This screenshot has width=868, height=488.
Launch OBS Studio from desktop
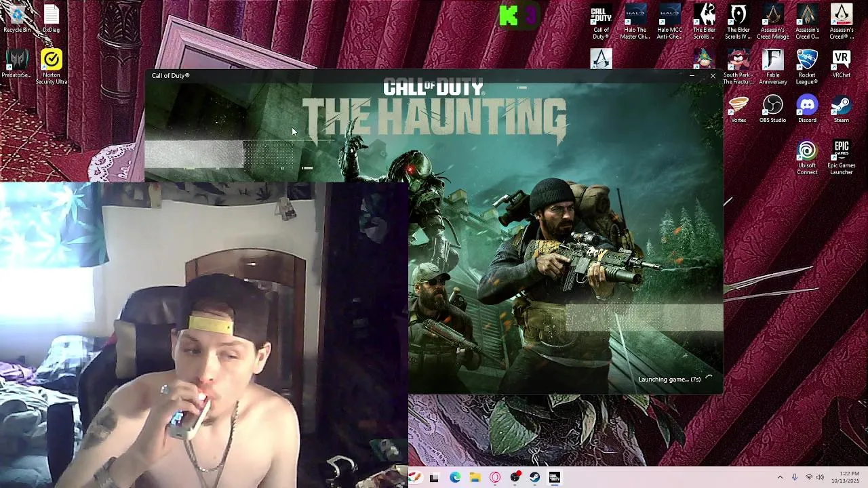(772, 109)
